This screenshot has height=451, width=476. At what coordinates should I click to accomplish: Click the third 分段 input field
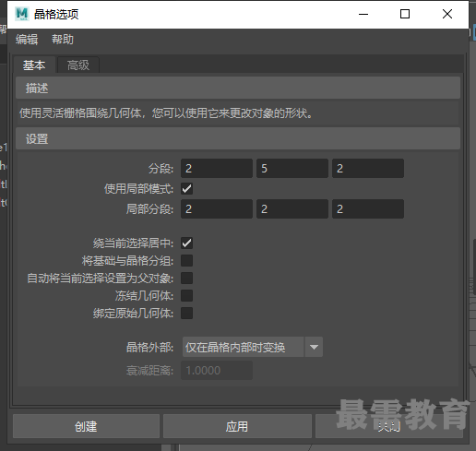point(368,168)
